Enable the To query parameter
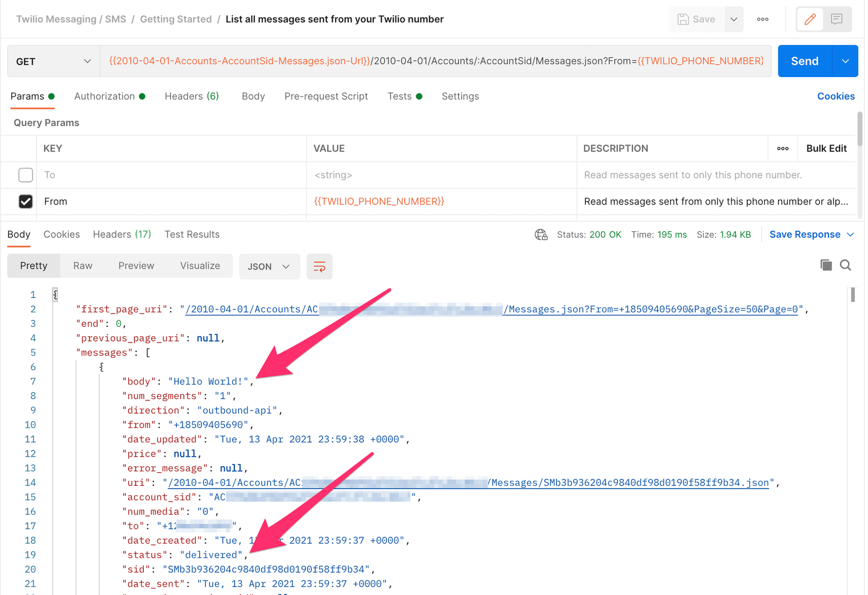The width and height of the screenshot is (868, 595). 25,175
